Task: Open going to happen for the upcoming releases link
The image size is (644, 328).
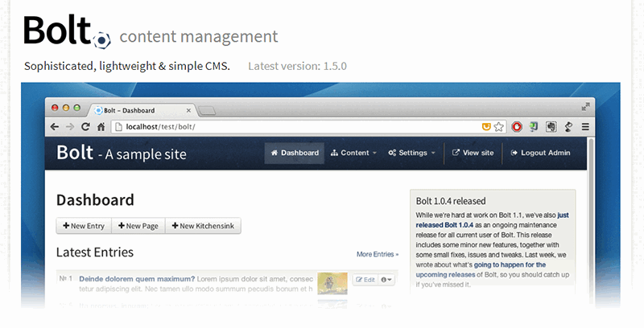Action: [481, 270]
